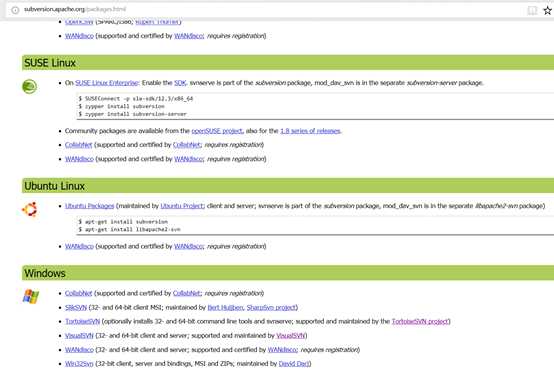Click the 'zypper install subversion' command line
This screenshot has width=554, height=377.
tap(121, 106)
